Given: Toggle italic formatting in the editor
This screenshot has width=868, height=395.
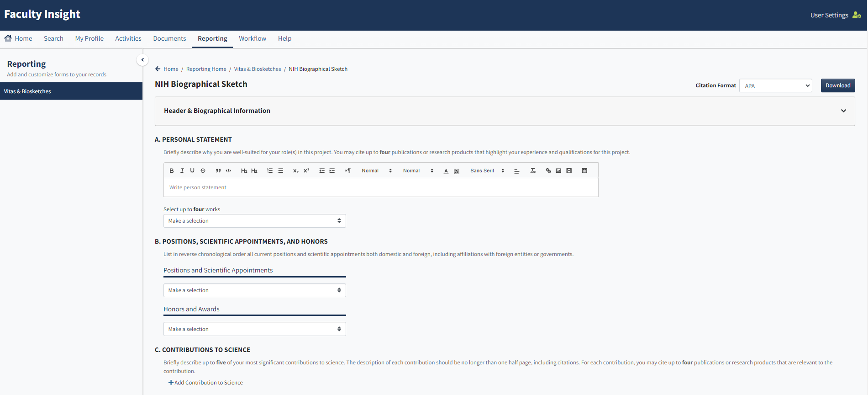Looking at the screenshot, I should click(x=182, y=171).
